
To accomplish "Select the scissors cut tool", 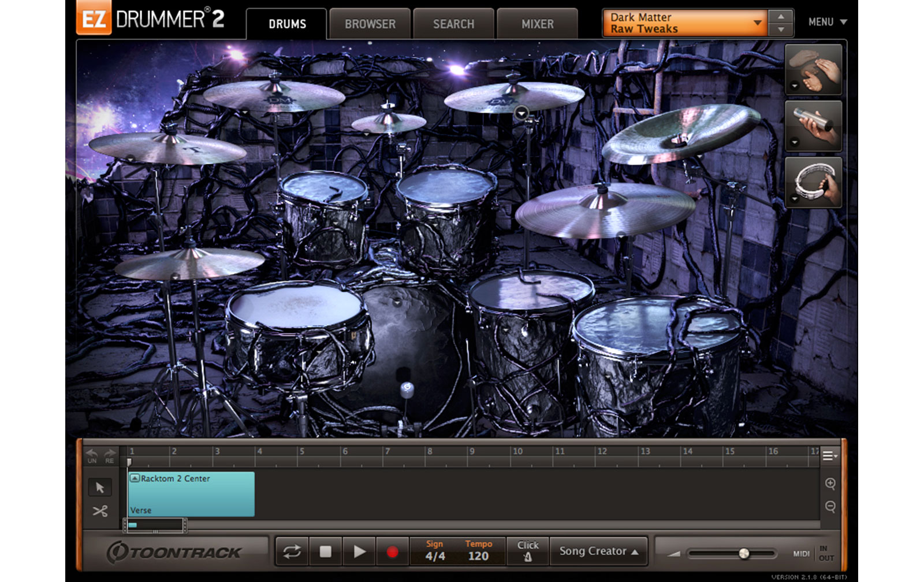I will (100, 511).
